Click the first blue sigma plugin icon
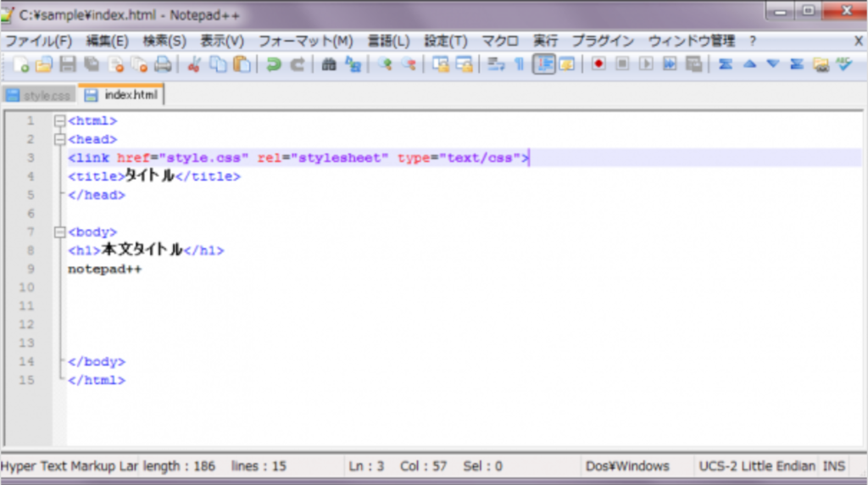Image resolution: width=868 pixels, height=485 pixels. 726,64
